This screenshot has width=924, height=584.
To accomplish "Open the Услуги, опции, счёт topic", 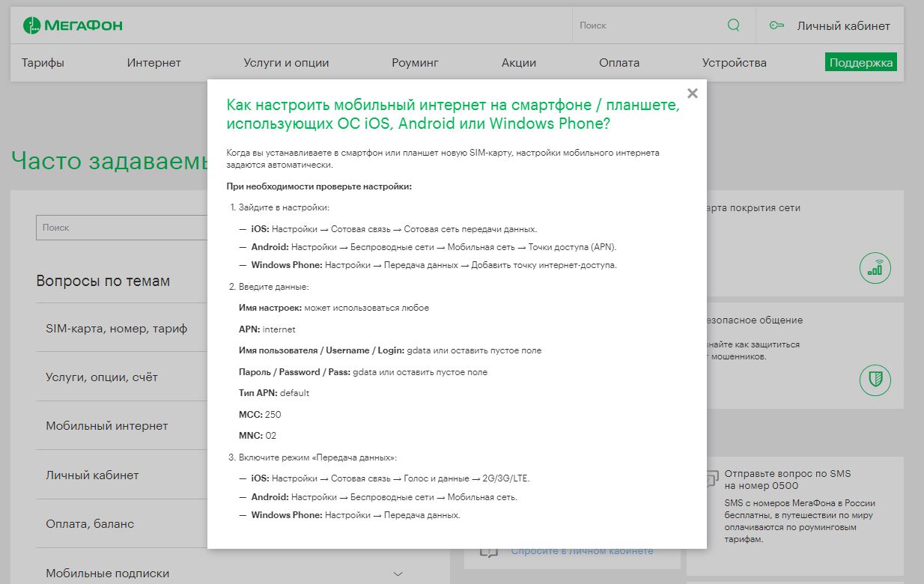I will pos(102,377).
